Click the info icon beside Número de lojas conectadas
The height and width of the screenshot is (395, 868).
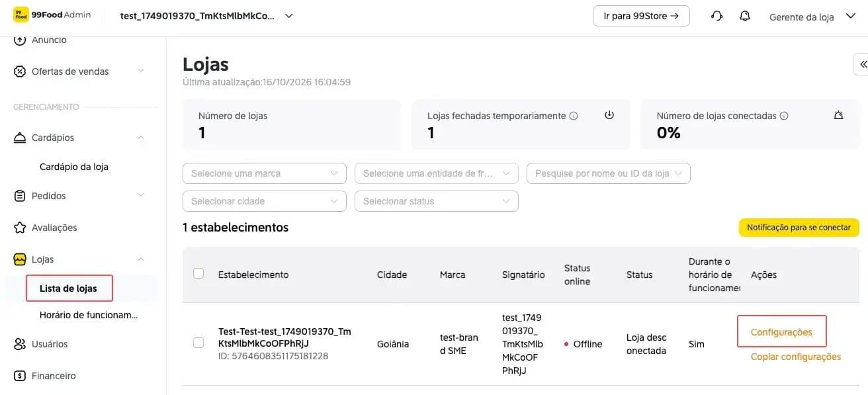click(784, 116)
